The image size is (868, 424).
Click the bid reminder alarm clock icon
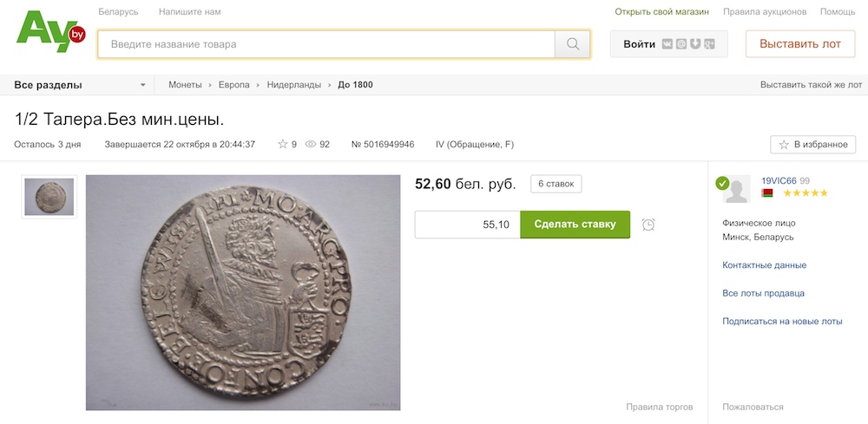click(648, 225)
